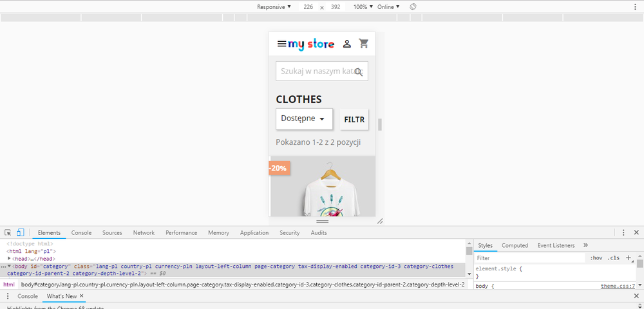This screenshot has height=309, width=644.
Task: Open the Performance tab
Action: tap(182, 232)
